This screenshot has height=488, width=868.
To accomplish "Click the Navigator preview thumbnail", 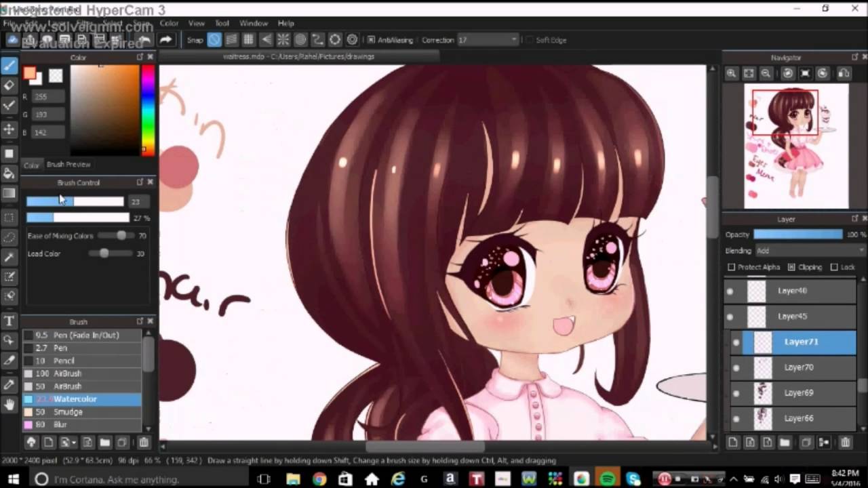I will click(795, 146).
